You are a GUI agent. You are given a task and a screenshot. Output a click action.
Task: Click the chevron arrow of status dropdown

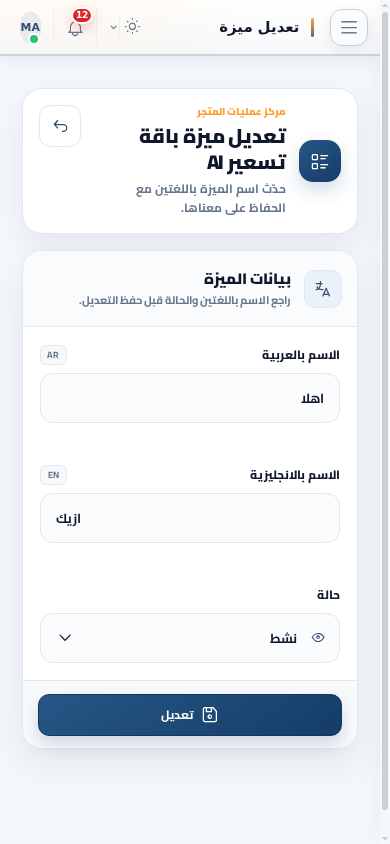click(65, 638)
